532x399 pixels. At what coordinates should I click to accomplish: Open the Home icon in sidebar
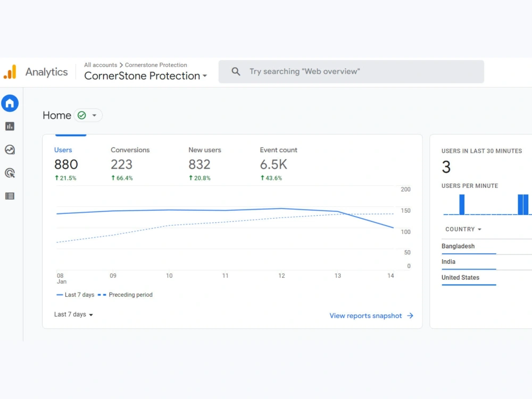click(10, 103)
